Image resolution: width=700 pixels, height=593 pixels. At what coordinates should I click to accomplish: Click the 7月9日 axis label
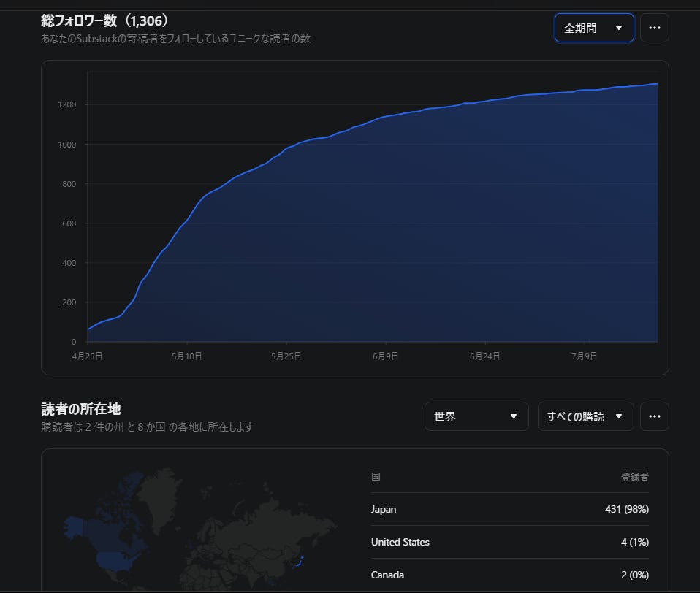coord(585,356)
